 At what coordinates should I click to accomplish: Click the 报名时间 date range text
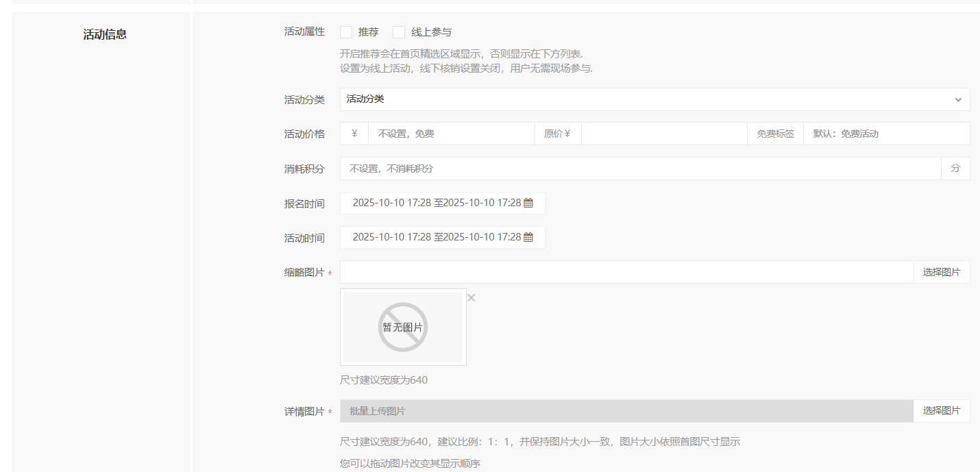pos(437,203)
